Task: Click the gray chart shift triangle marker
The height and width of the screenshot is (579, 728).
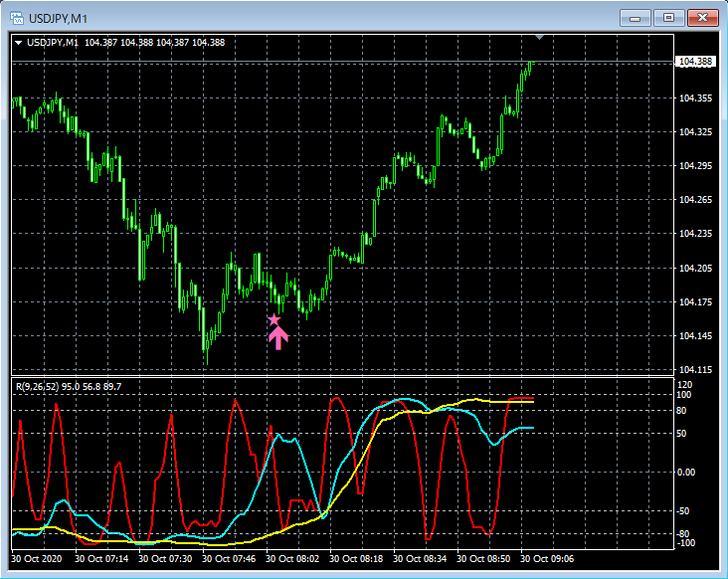Action: coord(539,37)
